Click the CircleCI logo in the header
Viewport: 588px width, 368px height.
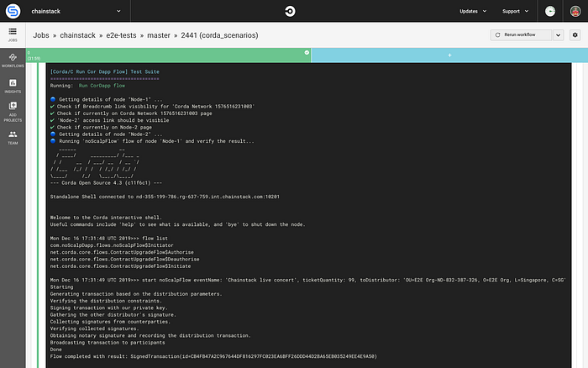290,11
